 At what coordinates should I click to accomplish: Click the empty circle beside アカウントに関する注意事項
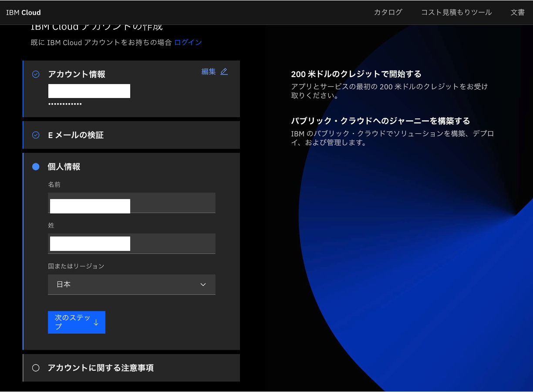[x=36, y=368]
